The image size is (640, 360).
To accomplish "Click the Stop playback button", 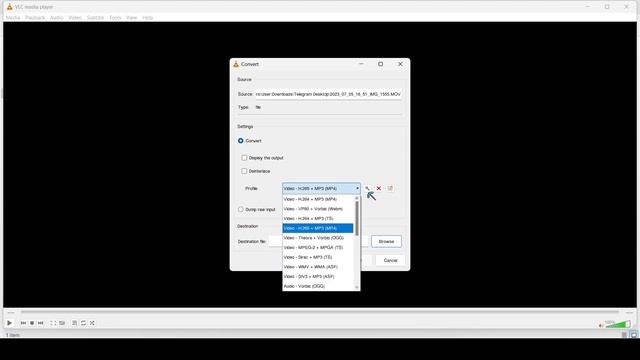I will (x=32, y=323).
